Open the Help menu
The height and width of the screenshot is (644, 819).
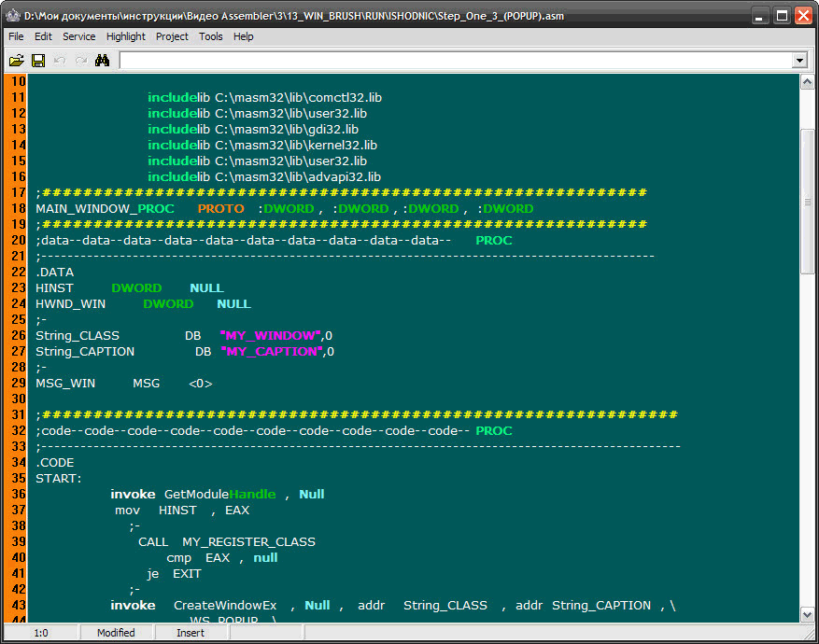[x=243, y=36]
